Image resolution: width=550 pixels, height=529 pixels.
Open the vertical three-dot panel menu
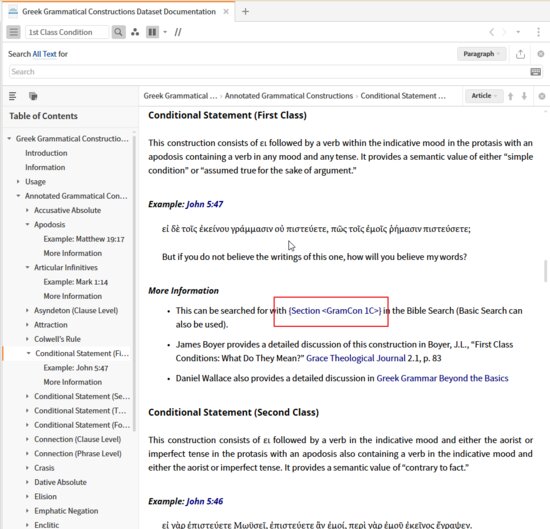click(x=538, y=32)
